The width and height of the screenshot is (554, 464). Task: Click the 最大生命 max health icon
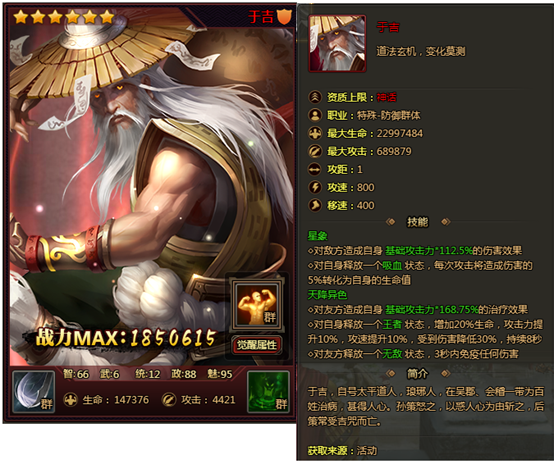pyautogui.click(x=315, y=133)
